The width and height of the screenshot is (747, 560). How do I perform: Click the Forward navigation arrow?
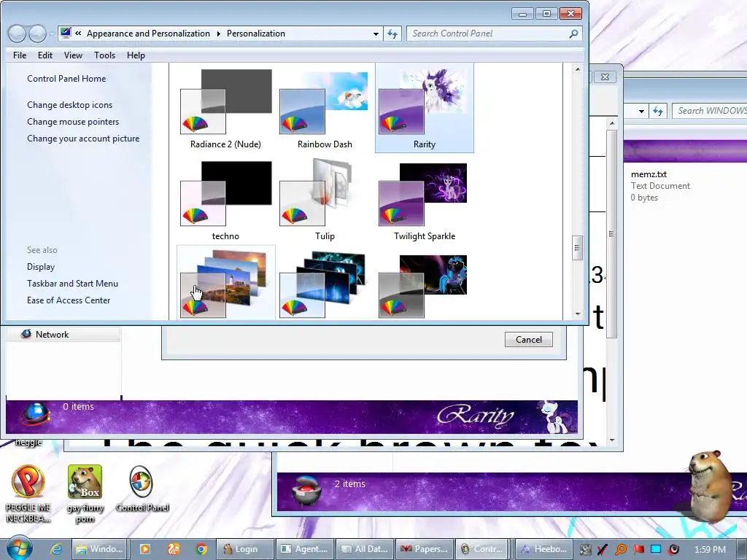(x=38, y=34)
